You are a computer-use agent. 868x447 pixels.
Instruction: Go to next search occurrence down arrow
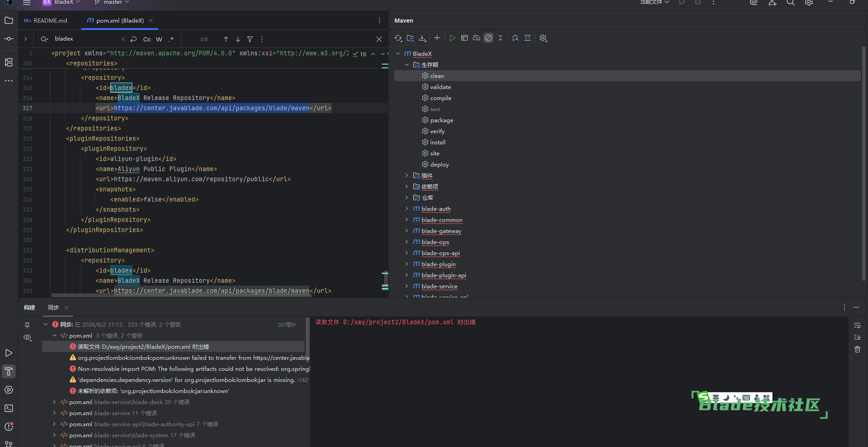[x=238, y=39]
